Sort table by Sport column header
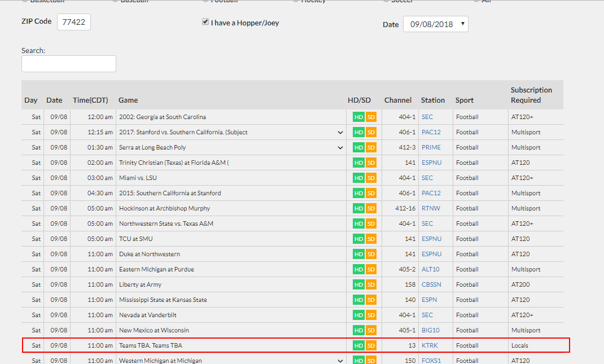Image resolution: width=604 pixels, height=364 pixels. tap(465, 100)
